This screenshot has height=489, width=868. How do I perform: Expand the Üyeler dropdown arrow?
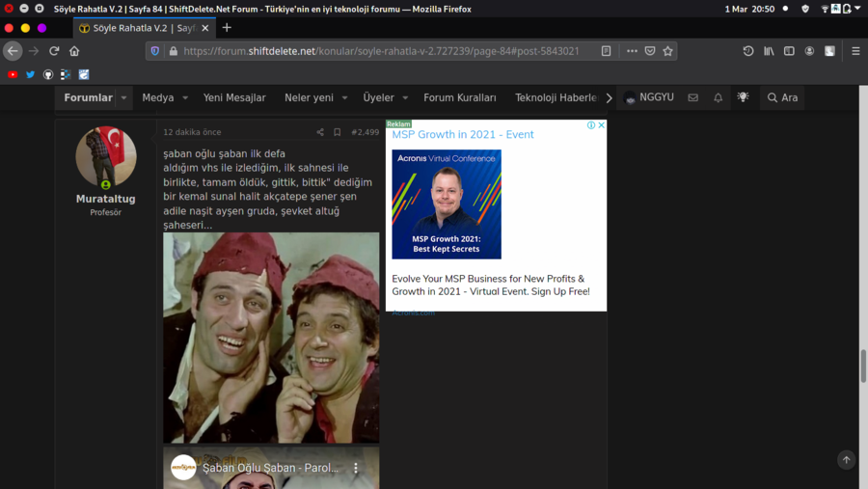tap(405, 98)
